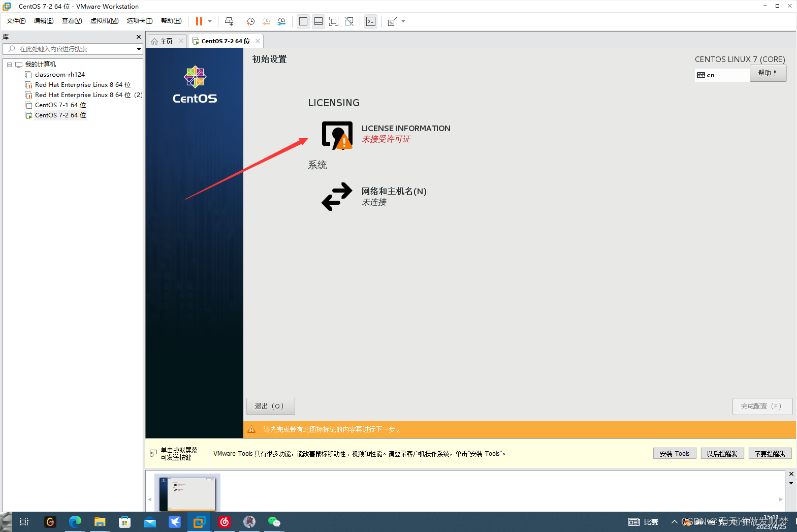Open the 文件(F) menu

pyautogui.click(x=16, y=21)
